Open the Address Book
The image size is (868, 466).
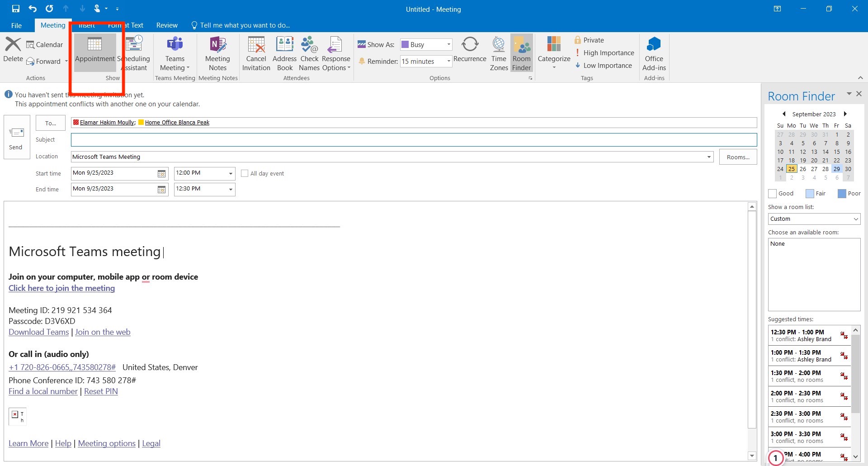pyautogui.click(x=284, y=53)
